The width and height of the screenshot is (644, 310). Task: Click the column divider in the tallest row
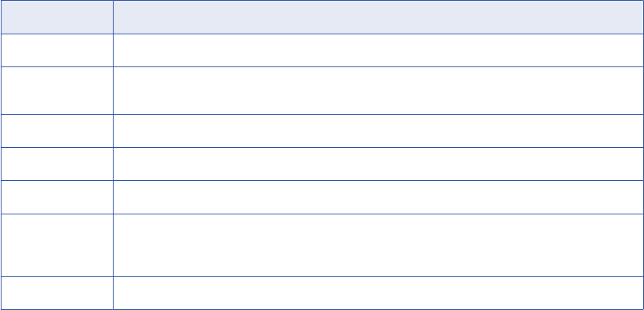click(113, 245)
